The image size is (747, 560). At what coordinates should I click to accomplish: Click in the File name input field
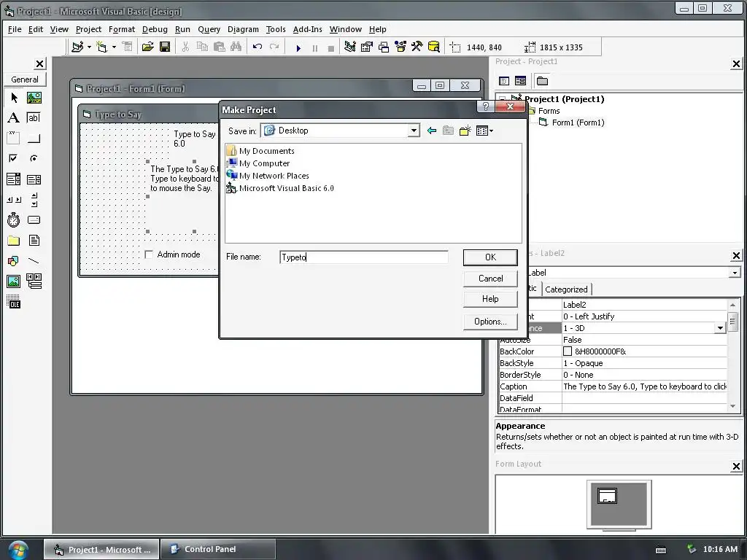(x=364, y=257)
